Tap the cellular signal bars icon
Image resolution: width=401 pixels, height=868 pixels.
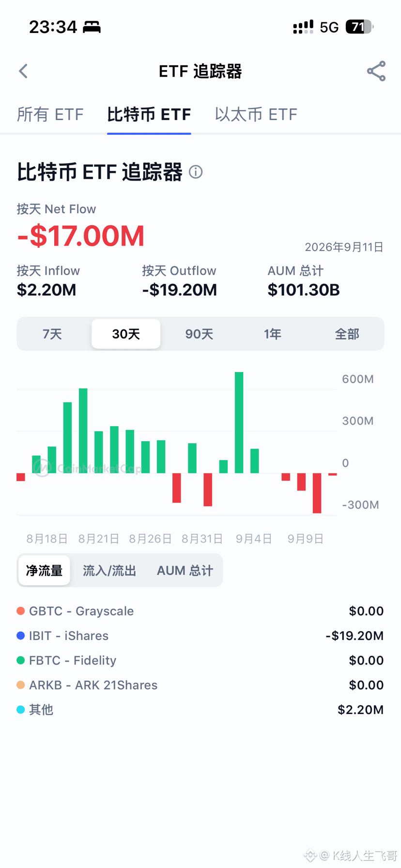pos(303,27)
